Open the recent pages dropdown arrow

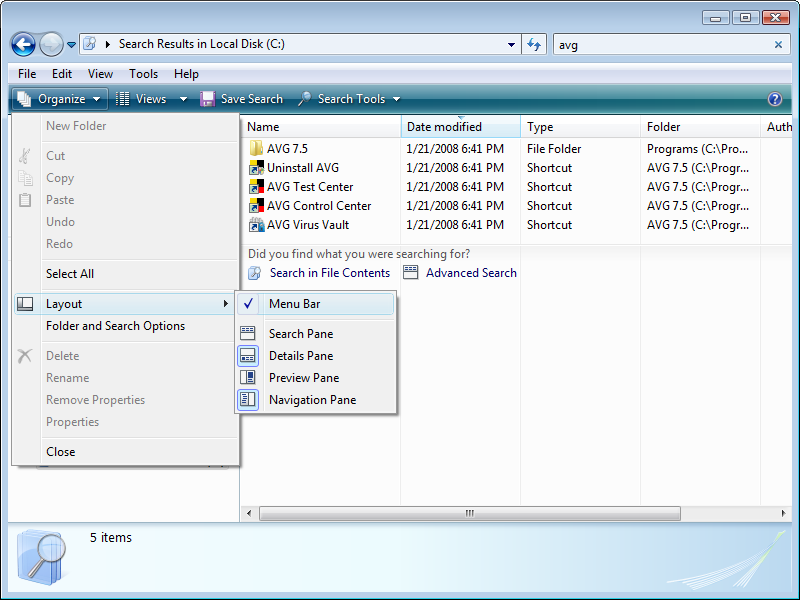point(72,45)
